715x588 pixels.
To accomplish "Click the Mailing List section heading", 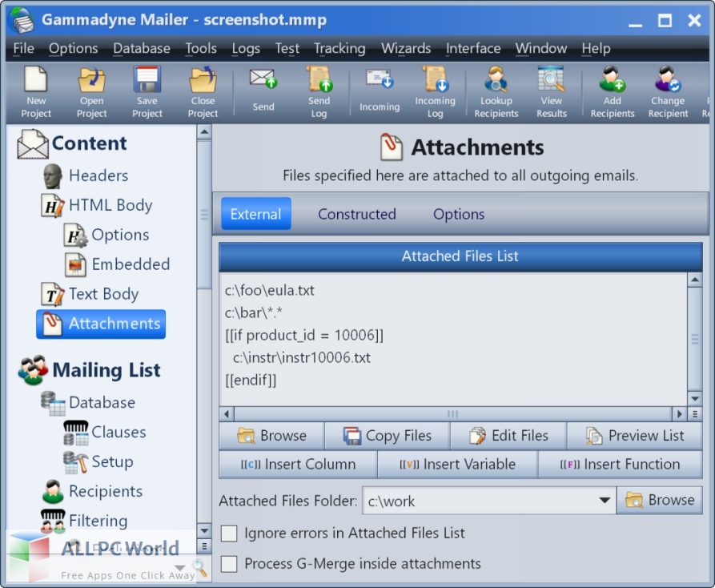I will pos(90,370).
